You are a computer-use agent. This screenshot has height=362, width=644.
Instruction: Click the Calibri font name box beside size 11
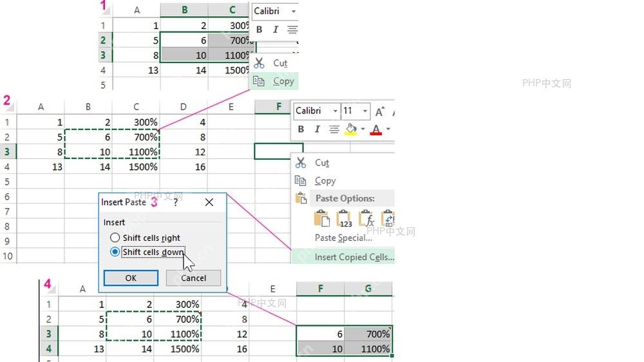point(317,111)
